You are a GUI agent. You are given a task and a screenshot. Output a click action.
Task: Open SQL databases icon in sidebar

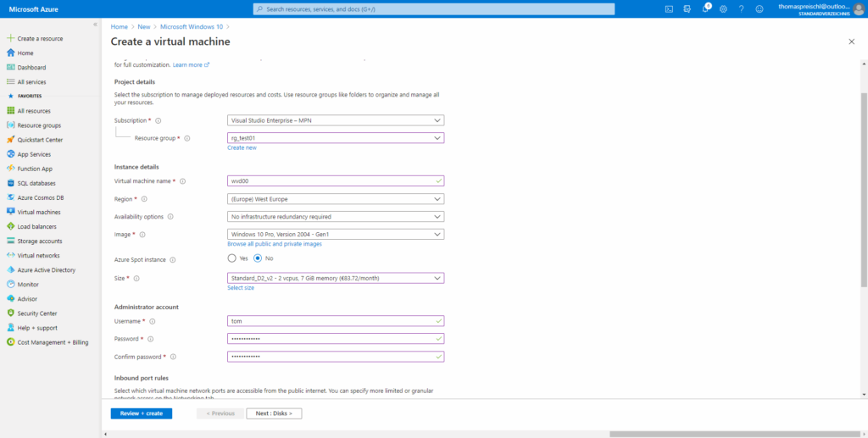(x=10, y=183)
